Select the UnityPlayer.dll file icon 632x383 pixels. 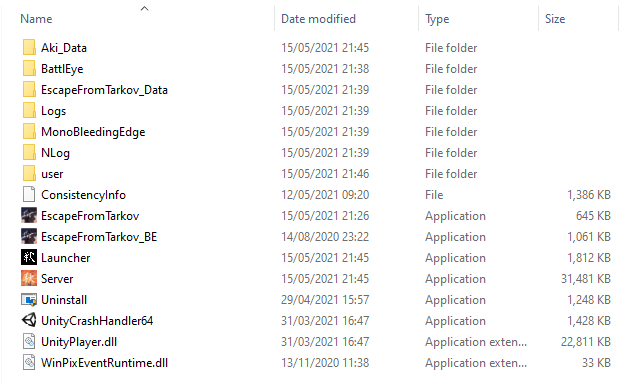pos(29,341)
